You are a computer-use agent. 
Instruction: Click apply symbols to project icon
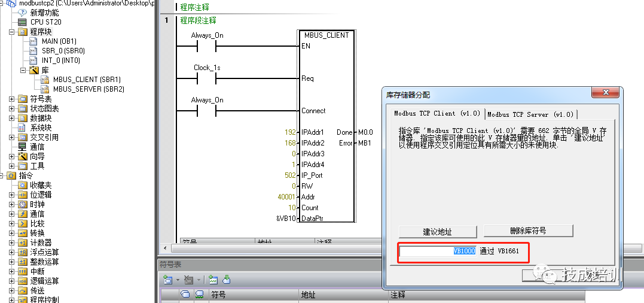[x=227, y=280]
